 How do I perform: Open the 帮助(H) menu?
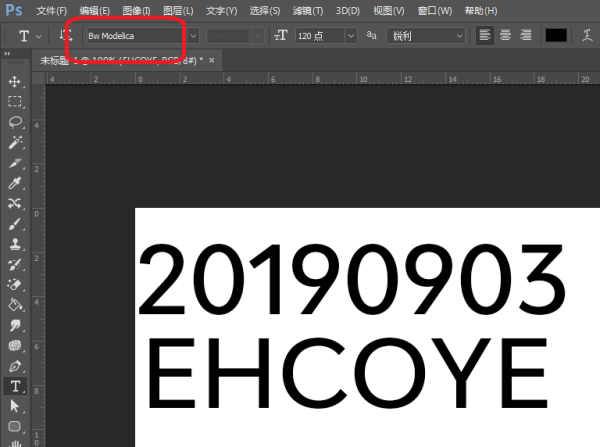pos(481,11)
